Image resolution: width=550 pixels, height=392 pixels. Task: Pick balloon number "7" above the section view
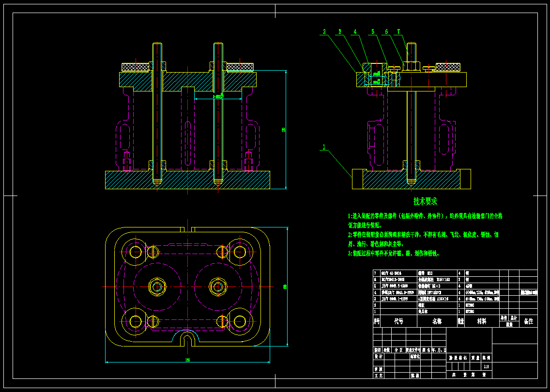398,32
